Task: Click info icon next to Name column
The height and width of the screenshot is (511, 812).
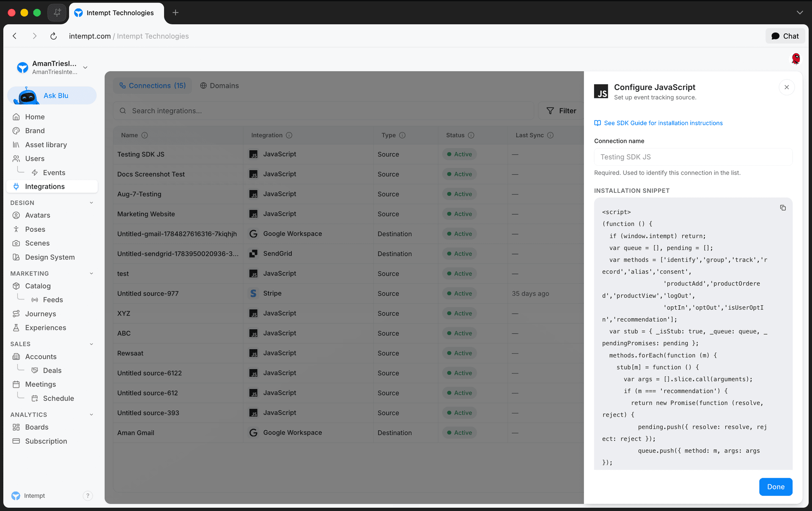Action: pyautogui.click(x=145, y=135)
